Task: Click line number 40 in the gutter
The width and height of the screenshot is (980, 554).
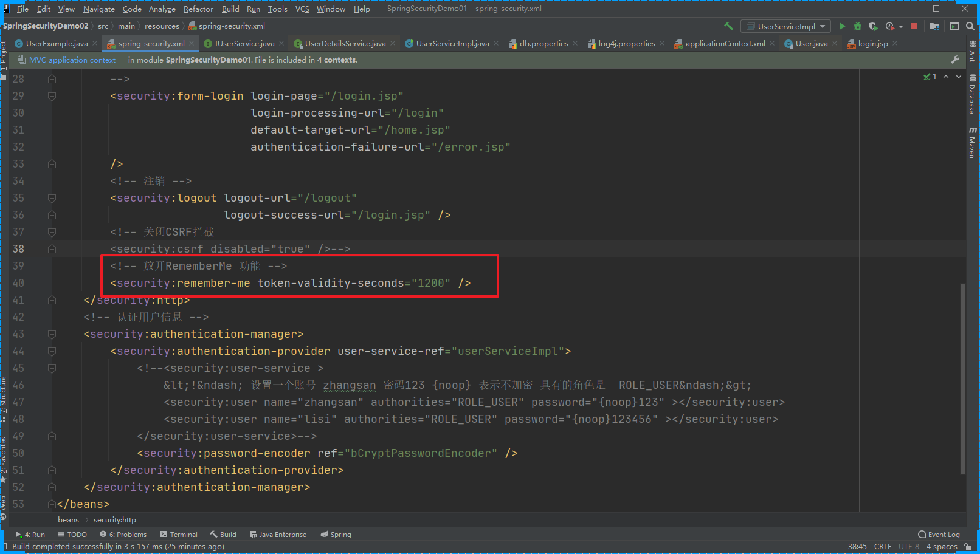Action: [x=18, y=283]
